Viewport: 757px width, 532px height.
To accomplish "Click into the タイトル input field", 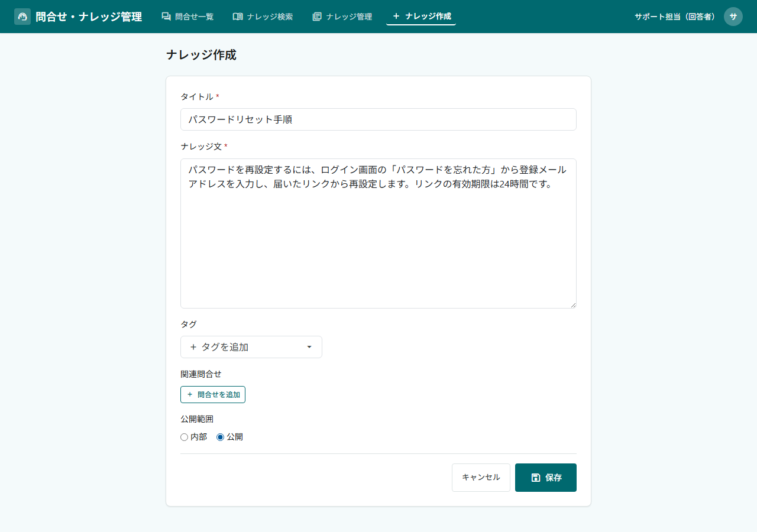I will pyautogui.click(x=378, y=119).
